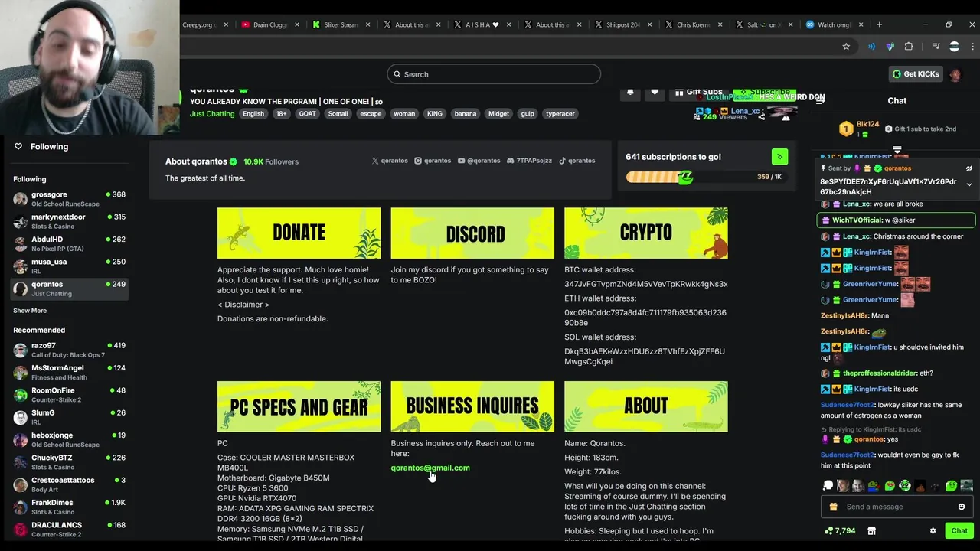Bookmark this page with the star icon
Viewport: 980px width, 551px height.
846,47
